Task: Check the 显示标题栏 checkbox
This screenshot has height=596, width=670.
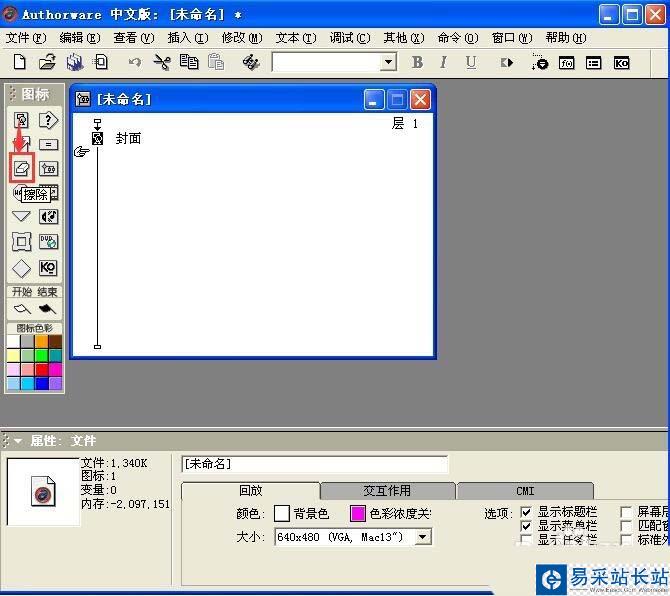Action: pyautogui.click(x=526, y=512)
